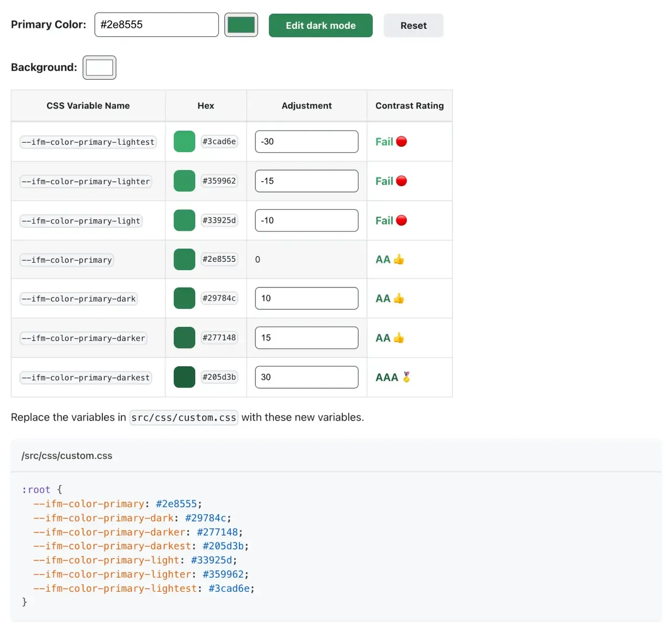Open the primary color picker swatch
672x640 pixels.
pyautogui.click(x=241, y=25)
